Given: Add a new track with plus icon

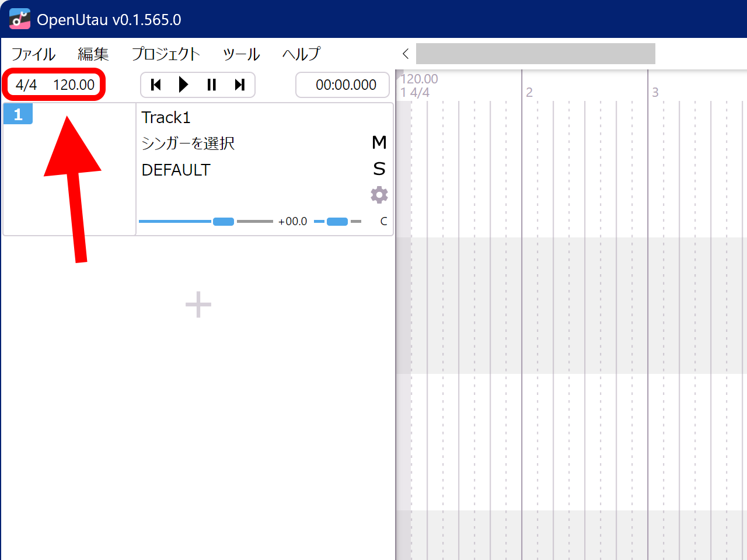Looking at the screenshot, I should (198, 304).
